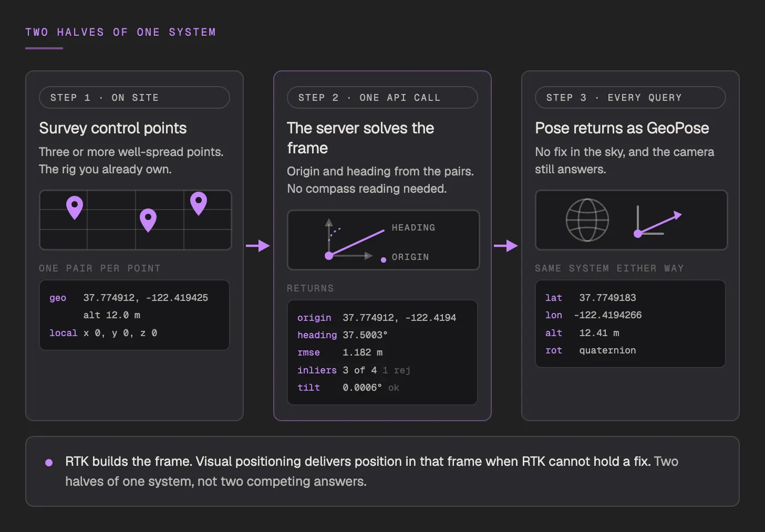Image resolution: width=765 pixels, height=532 pixels.
Task: Click the alt 12.0 m value
Action: click(112, 315)
